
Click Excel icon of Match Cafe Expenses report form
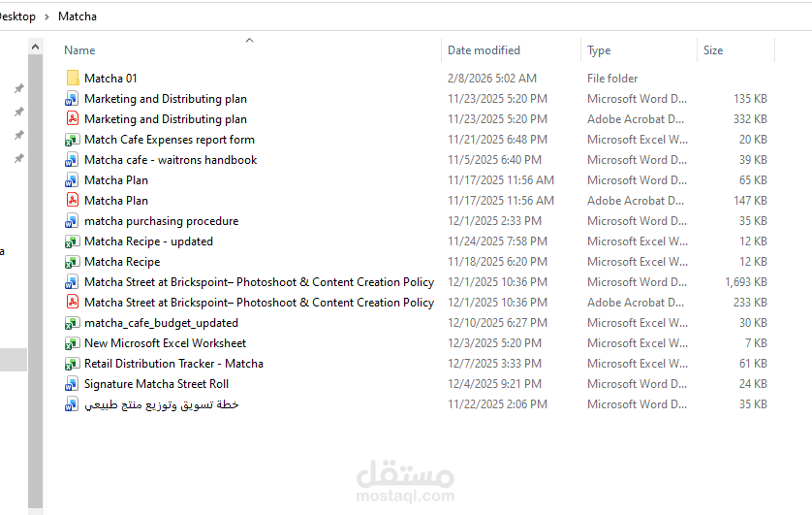[x=72, y=140]
